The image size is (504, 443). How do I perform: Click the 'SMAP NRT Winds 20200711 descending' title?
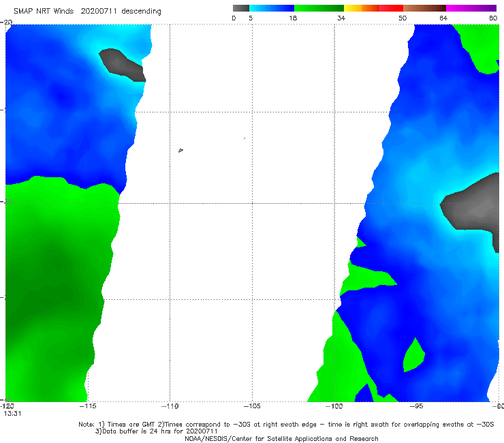point(87,12)
